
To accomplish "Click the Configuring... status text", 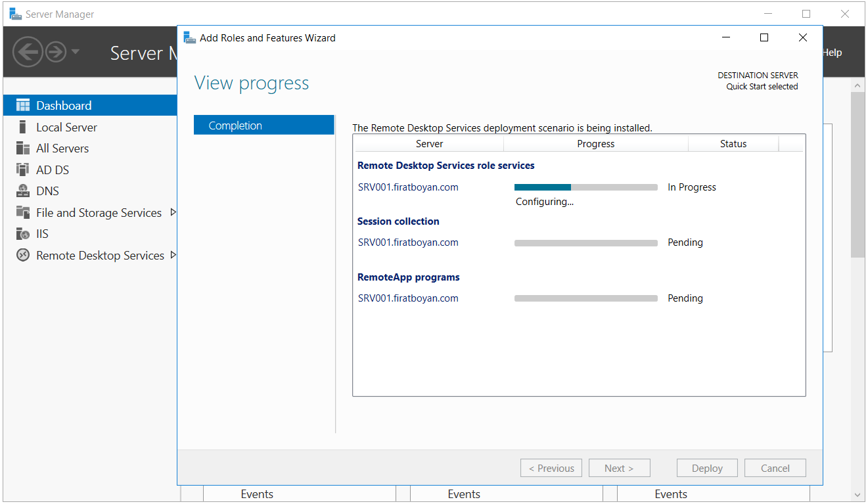I will pyautogui.click(x=545, y=202).
